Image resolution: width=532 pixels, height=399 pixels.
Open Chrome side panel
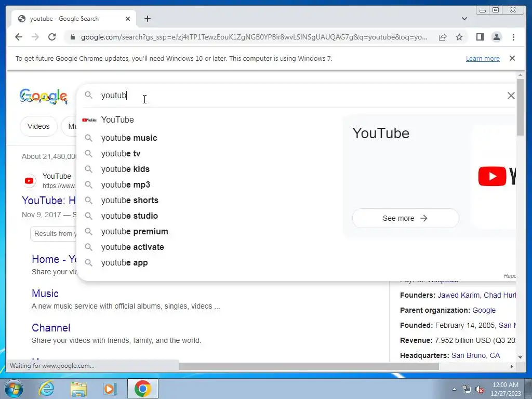[x=480, y=37]
